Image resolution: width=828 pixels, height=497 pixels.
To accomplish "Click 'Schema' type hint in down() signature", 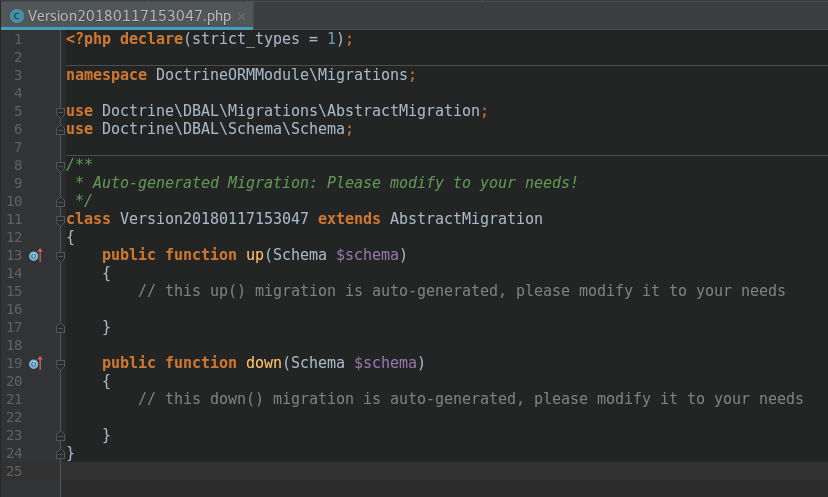I will [317, 363].
